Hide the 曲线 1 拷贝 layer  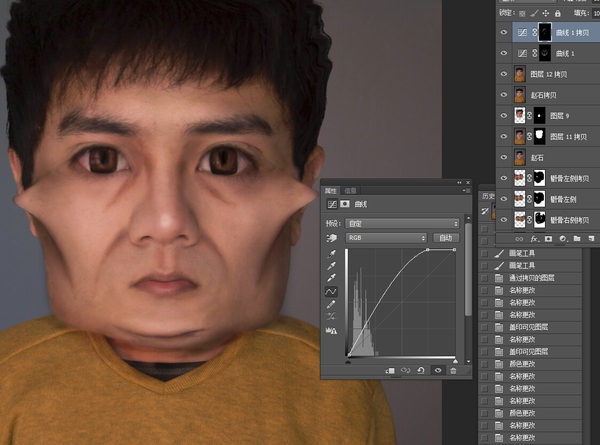pyautogui.click(x=504, y=33)
